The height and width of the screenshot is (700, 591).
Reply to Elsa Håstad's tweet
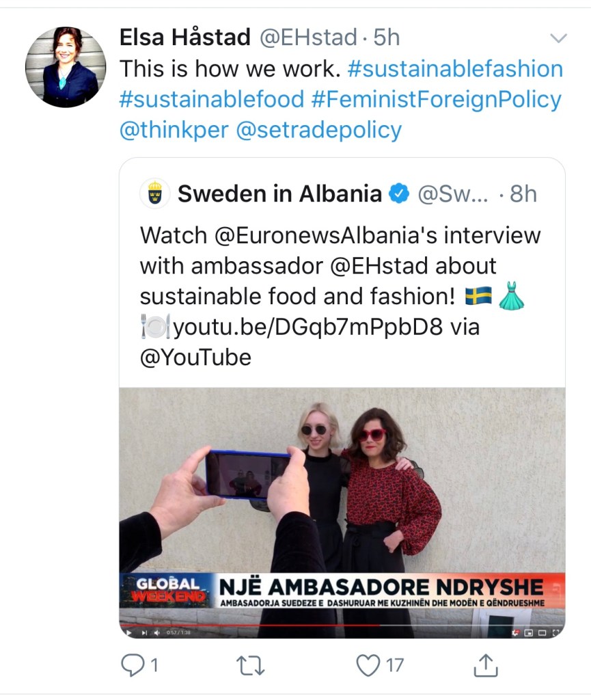point(130,664)
